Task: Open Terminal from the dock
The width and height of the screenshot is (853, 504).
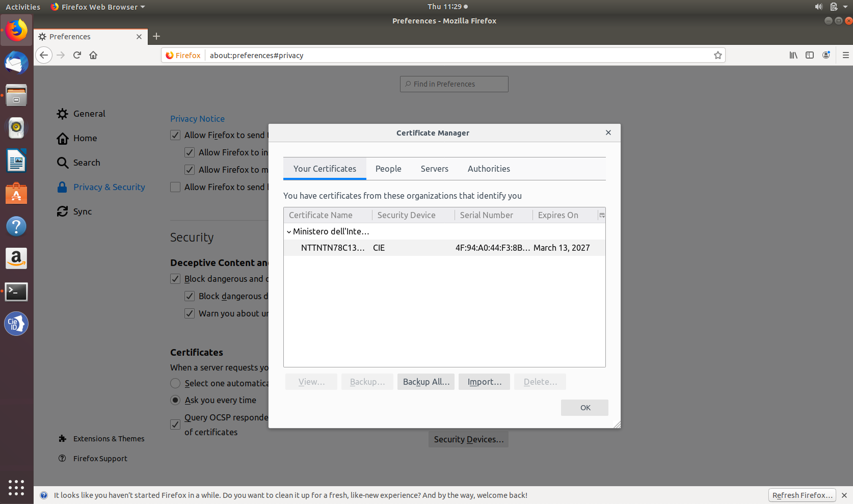Action: point(16,291)
